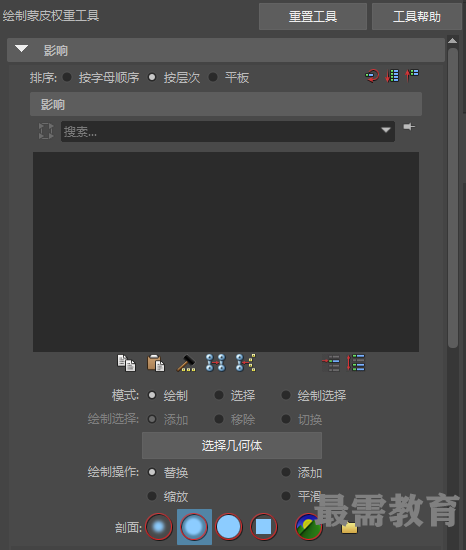The width and height of the screenshot is (466, 550).
Task: Click the 重置工具 reset tool button
Action: (x=313, y=16)
